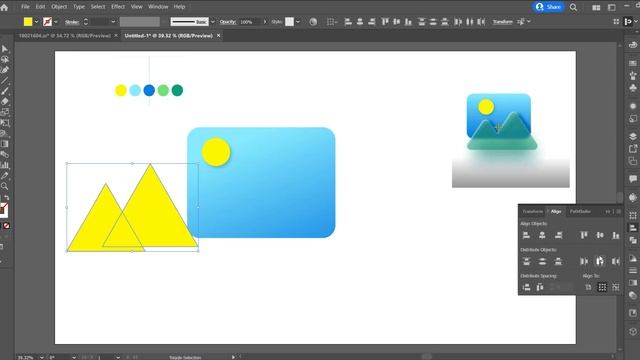Expand the opacity slider arrow
Viewport: 640px width, 360px height.
(x=264, y=22)
